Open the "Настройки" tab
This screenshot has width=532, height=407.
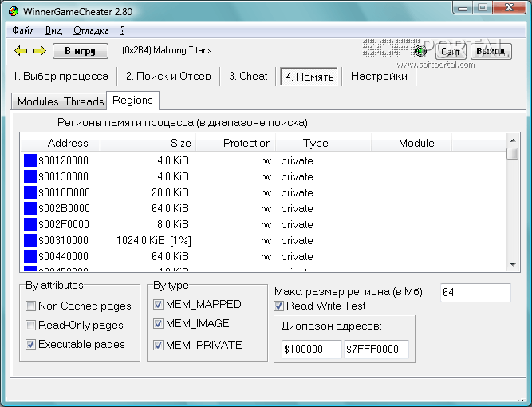379,76
